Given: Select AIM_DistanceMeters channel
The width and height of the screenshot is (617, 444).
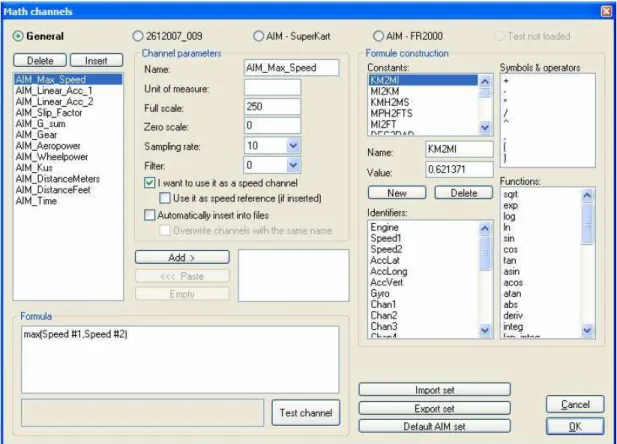Looking at the screenshot, I should click(68, 179).
